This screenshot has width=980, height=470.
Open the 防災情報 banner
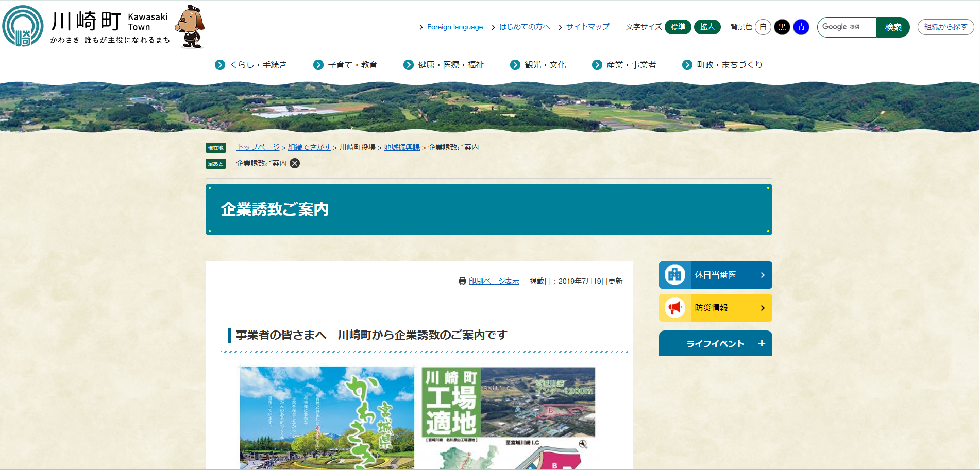click(x=716, y=308)
